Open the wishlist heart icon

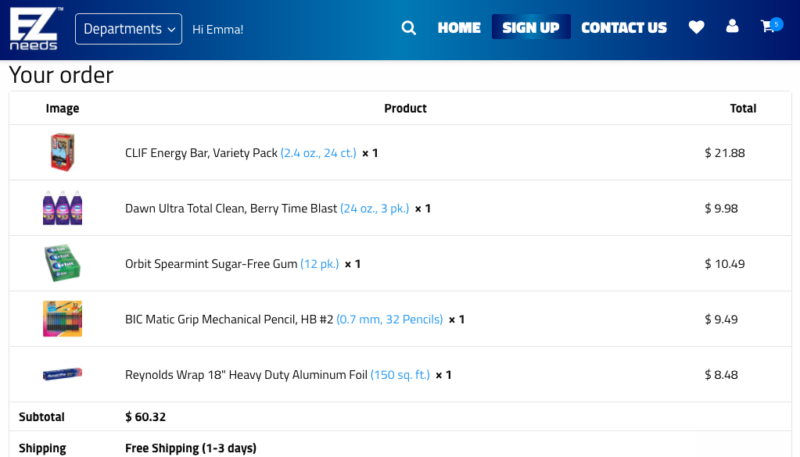click(x=696, y=27)
